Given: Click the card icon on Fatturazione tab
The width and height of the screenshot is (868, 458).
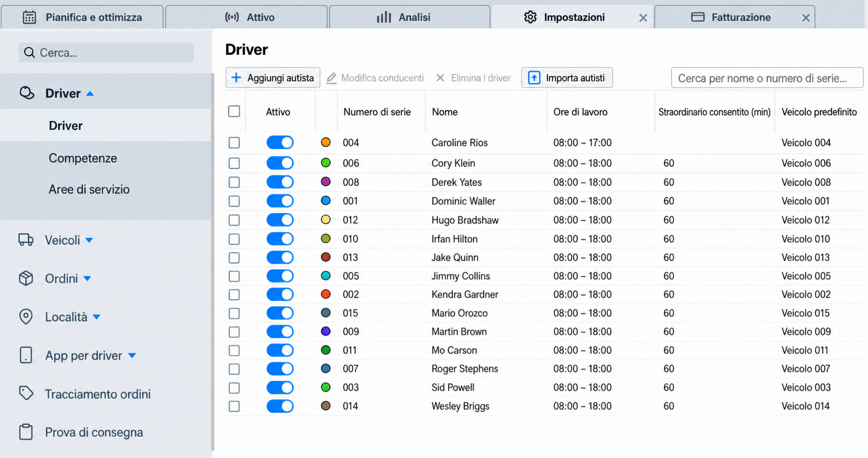Looking at the screenshot, I should [x=698, y=17].
